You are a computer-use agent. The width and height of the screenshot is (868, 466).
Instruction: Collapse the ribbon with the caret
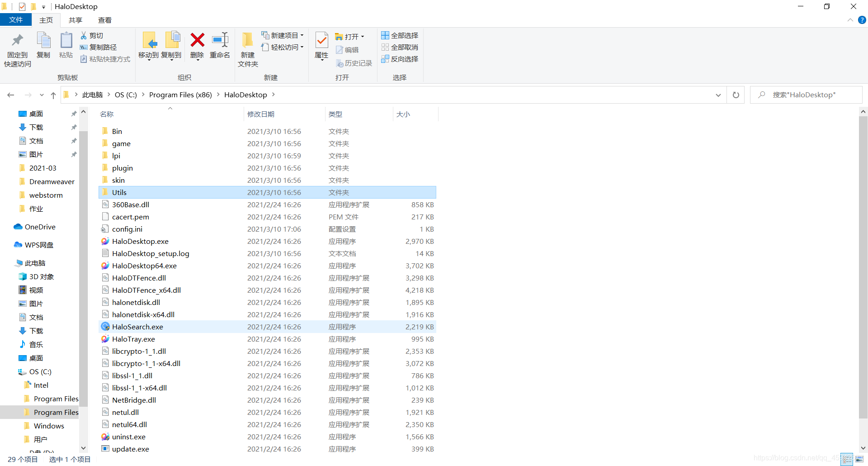point(850,20)
